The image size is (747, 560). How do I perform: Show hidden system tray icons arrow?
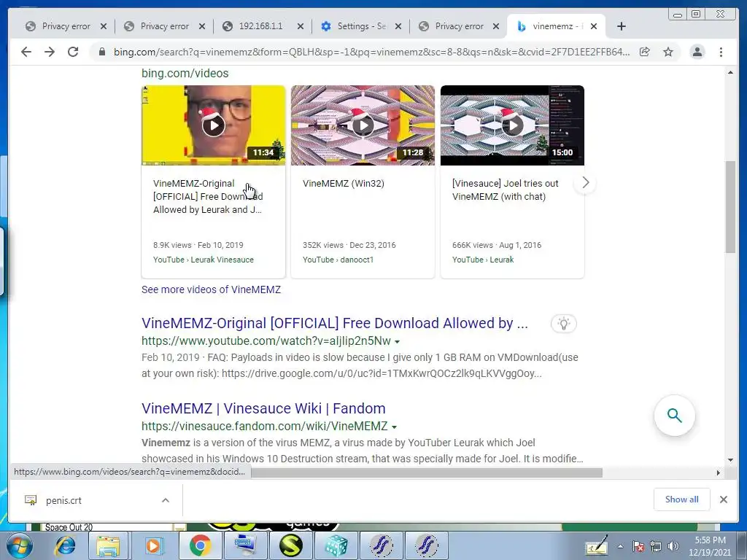click(x=620, y=547)
